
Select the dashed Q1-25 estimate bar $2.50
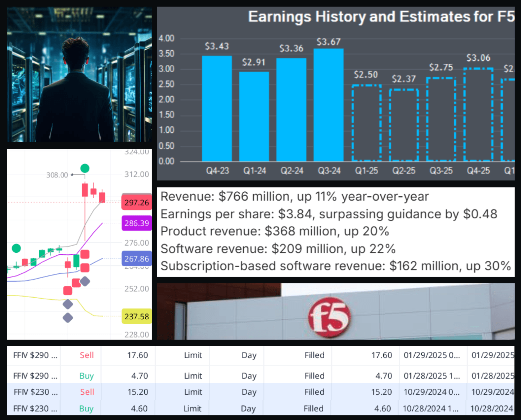pos(366,123)
